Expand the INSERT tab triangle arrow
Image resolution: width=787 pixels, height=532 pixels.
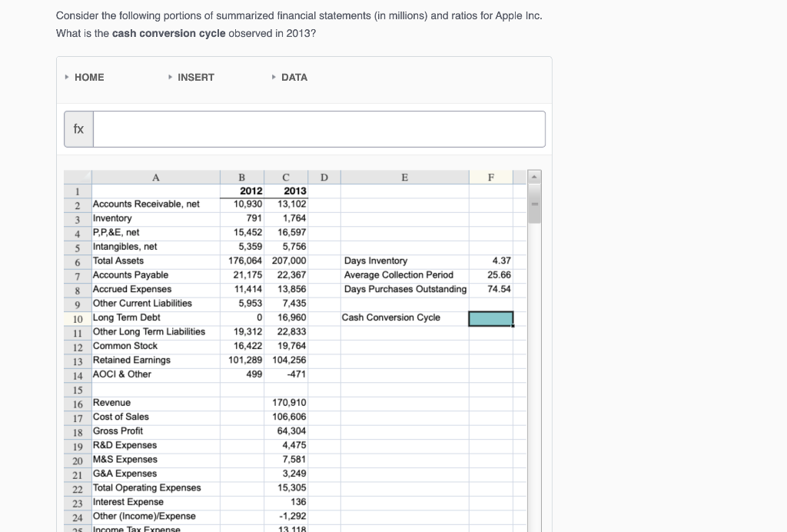pos(170,78)
